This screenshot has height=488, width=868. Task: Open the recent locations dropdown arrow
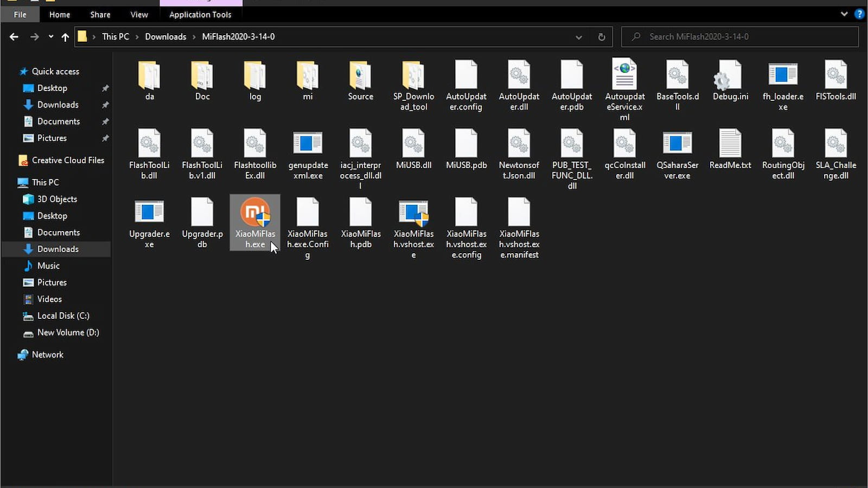(51, 37)
